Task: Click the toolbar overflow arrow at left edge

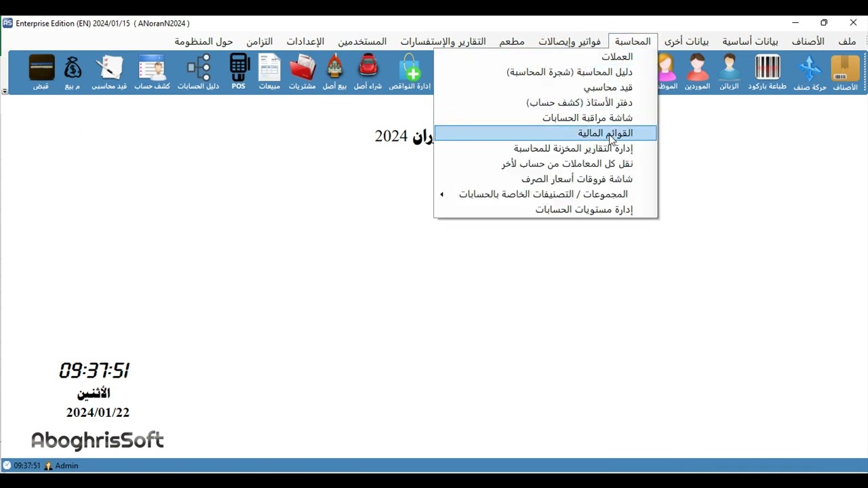Action: click(5, 91)
